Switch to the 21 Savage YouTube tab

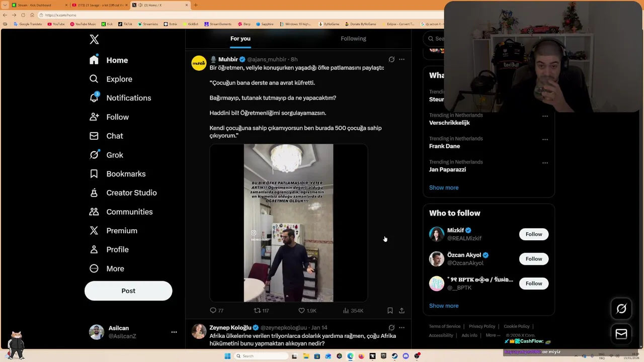pos(100,5)
